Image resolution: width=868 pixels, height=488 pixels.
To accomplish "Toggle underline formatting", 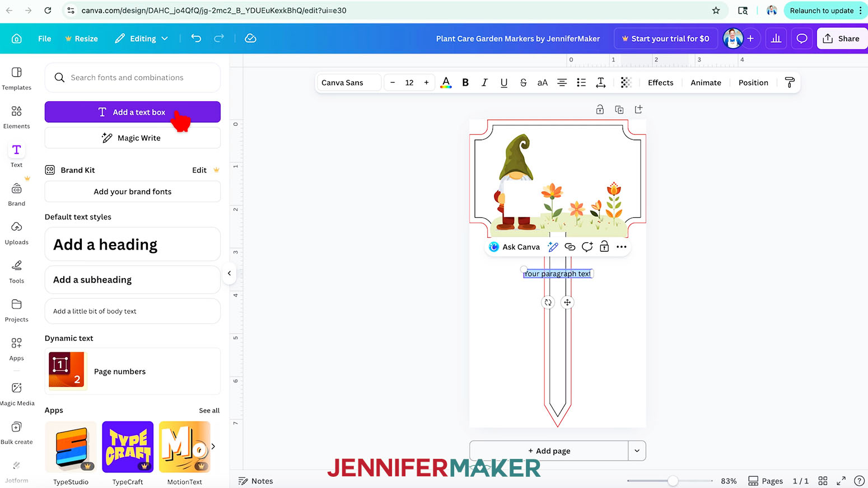I will [504, 83].
